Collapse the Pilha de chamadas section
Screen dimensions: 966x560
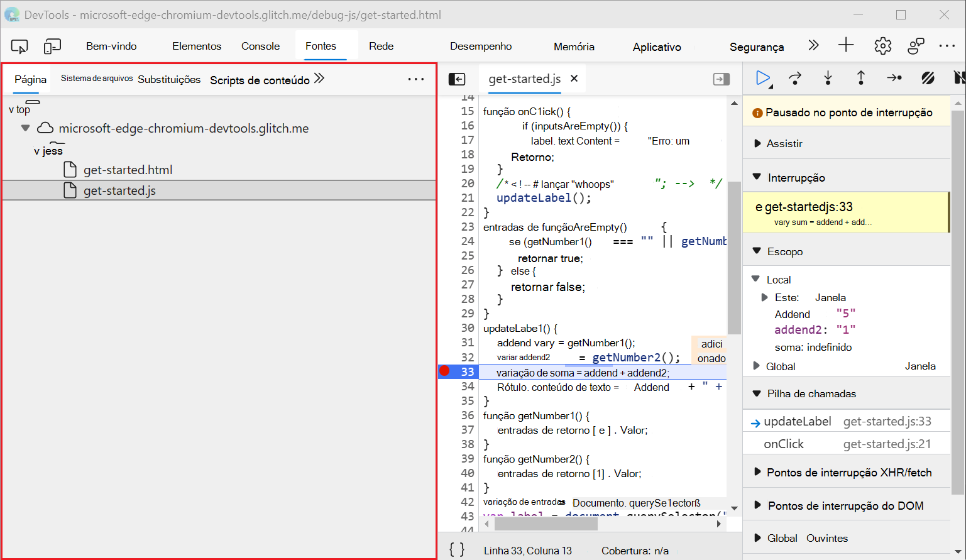coord(757,393)
